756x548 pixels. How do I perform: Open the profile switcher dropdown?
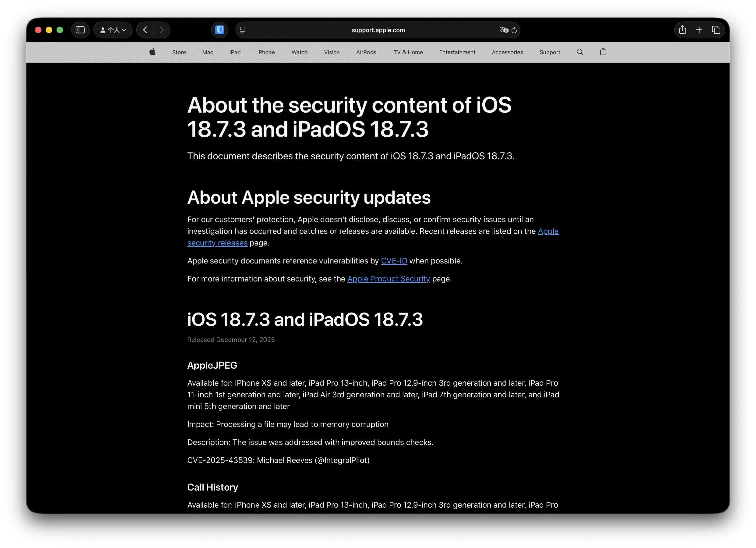(113, 30)
